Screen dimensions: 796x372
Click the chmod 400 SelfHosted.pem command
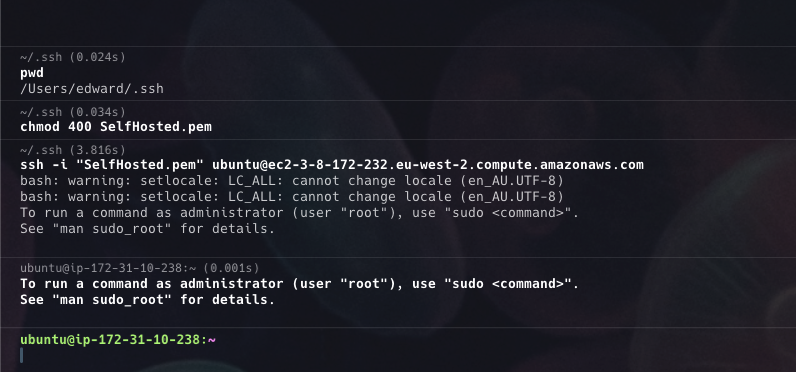coord(116,127)
